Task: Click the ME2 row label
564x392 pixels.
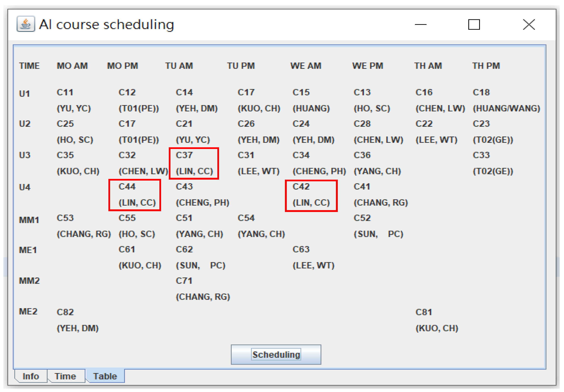Action: point(28,311)
